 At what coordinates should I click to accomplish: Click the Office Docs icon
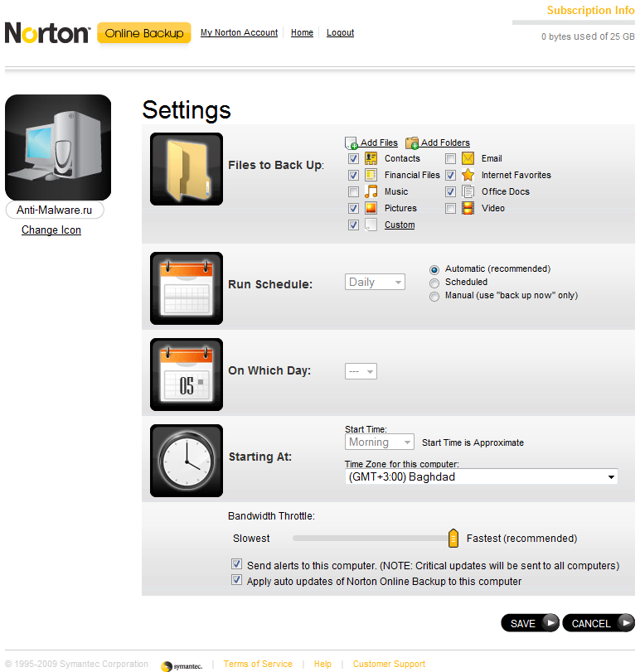[x=468, y=191]
